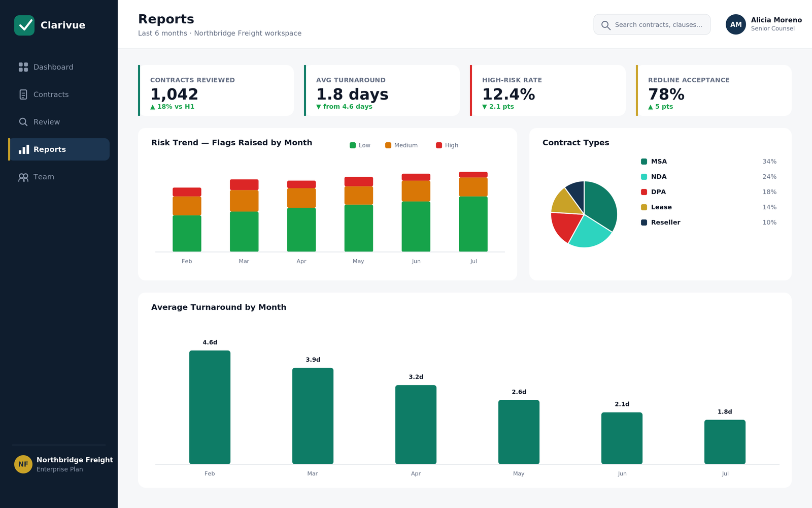The width and height of the screenshot is (812, 508).
Task: Click the 1,042 contracts reviewed value
Action: [x=175, y=94]
